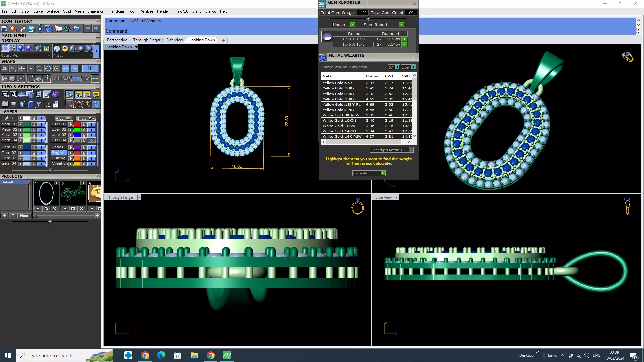Toggle the Metal 01 layer lock
This screenshot has height=362, width=644.
tap(34, 124)
